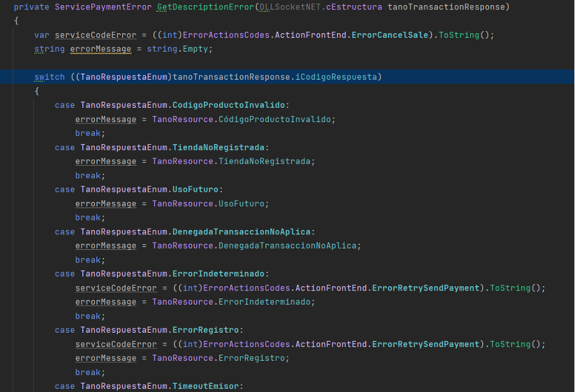The width and height of the screenshot is (575, 392).
Task: Click the break statement under UsoFuturo assignment
Action: 88,218
